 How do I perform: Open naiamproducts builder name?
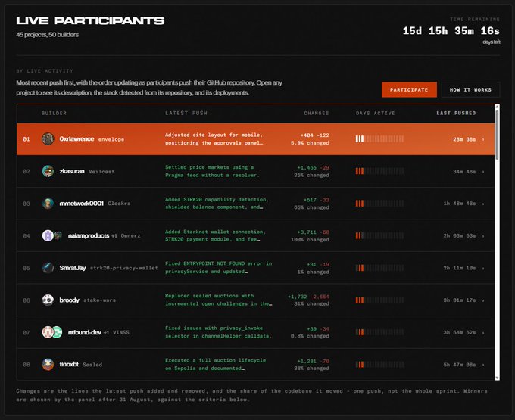(x=89, y=235)
